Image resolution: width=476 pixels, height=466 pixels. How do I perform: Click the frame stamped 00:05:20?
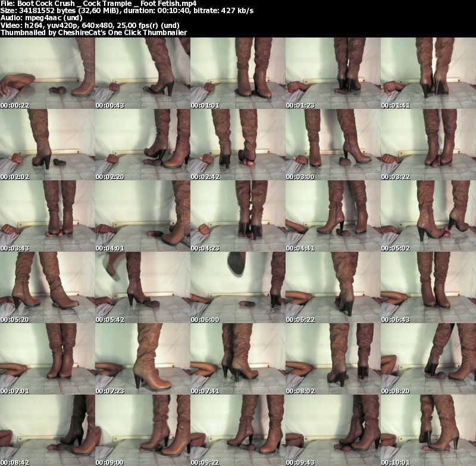point(48,287)
